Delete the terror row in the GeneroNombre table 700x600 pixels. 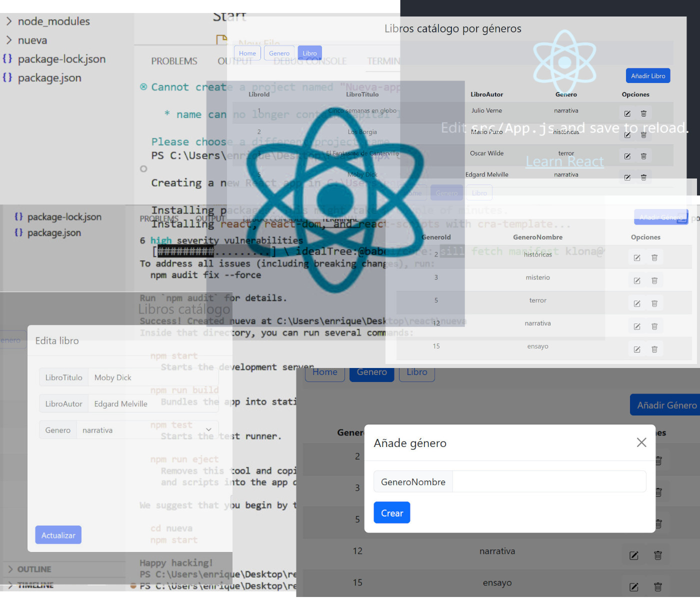654,303
